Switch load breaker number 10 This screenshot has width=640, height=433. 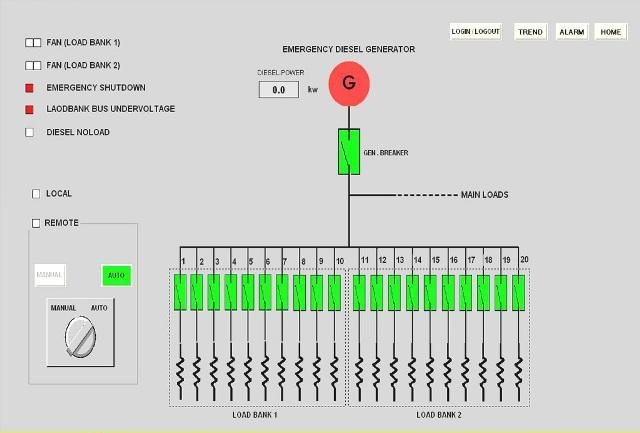[334, 293]
